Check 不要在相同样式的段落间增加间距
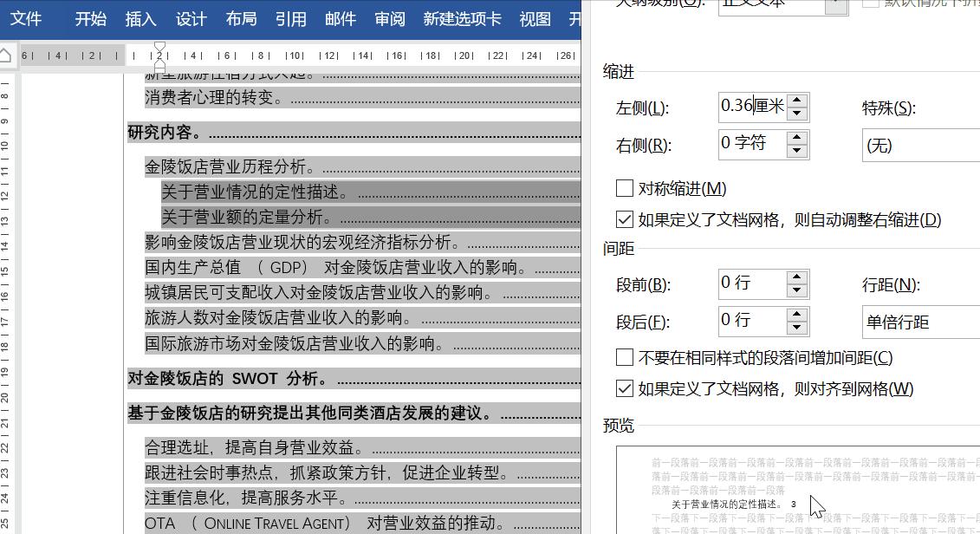The height and width of the screenshot is (534, 980). pos(625,357)
